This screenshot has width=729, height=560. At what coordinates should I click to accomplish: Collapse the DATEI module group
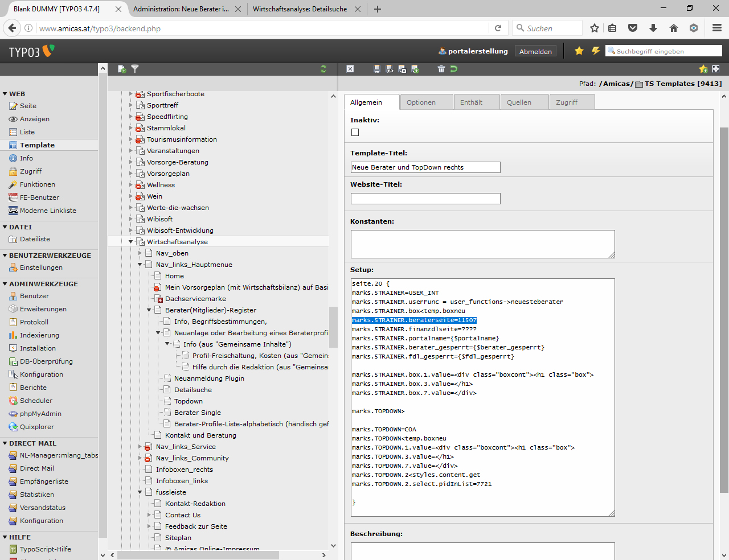point(5,227)
